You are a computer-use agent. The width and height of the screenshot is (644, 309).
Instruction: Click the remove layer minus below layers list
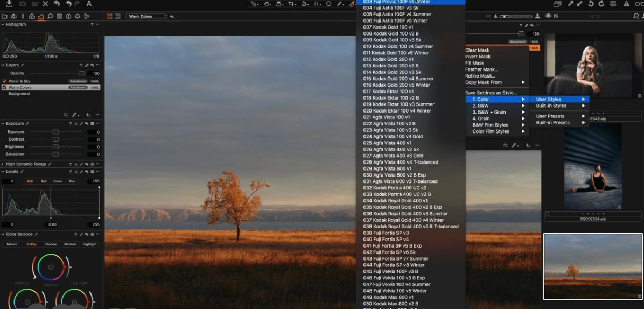(x=97, y=115)
